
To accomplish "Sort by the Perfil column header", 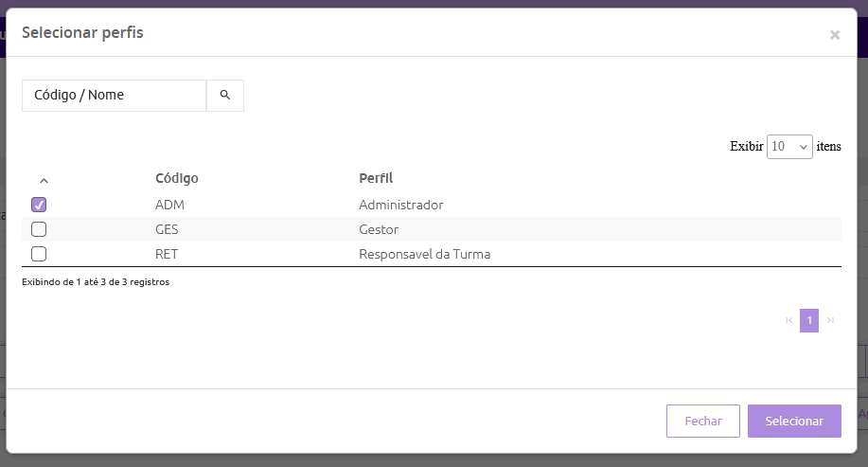I will (x=376, y=178).
